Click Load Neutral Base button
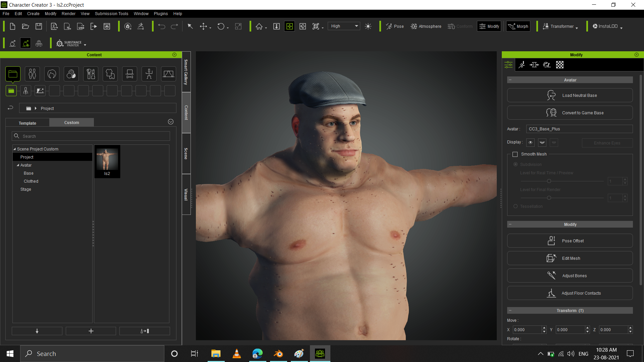 click(x=570, y=95)
